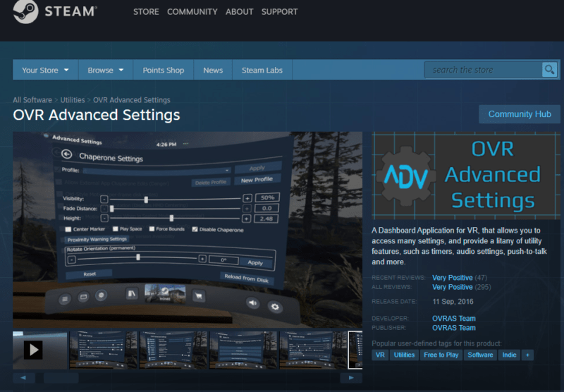Click the plus button of the Visibility slider
The height and width of the screenshot is (392, 564).
tap(247, 198)
